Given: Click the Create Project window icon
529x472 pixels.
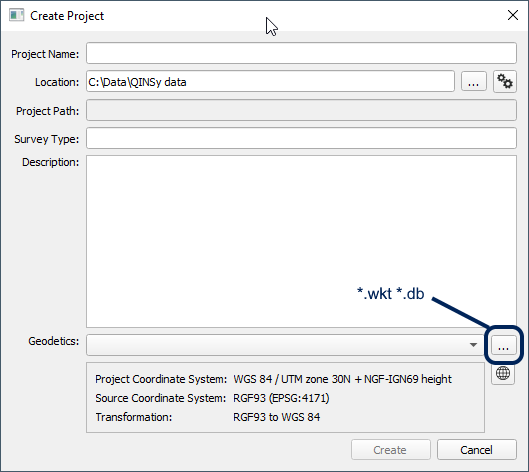Looking at the screenshot, I should pyautogui.click(x=17, y=16).
